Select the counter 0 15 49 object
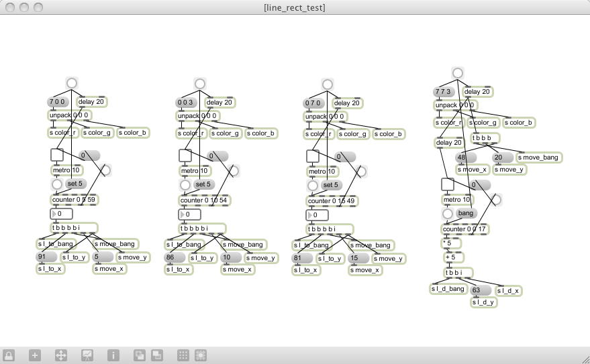The width and height of the screenshot is (590, 364). pyautogui.click(x=332, y=201)
